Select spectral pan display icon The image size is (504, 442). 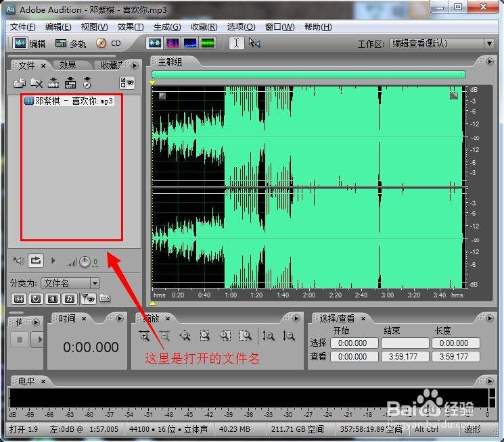pyautogui.click(x=190, y=43)
